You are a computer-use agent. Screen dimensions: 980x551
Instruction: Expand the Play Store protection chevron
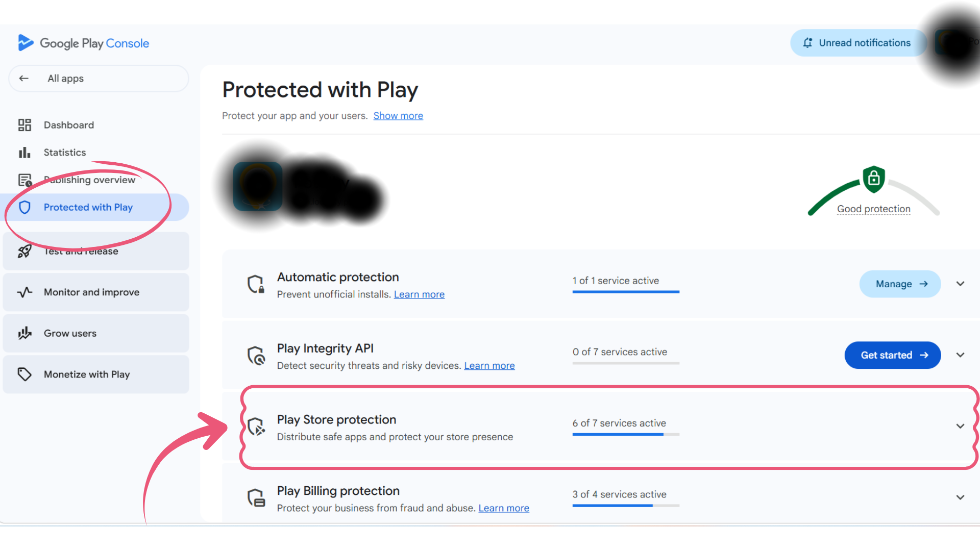[960, 426]
